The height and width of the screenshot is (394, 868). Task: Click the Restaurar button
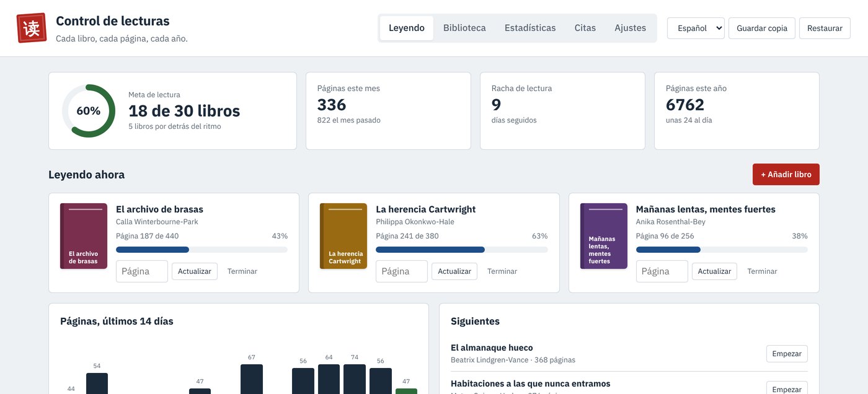(x=825, y=28)
